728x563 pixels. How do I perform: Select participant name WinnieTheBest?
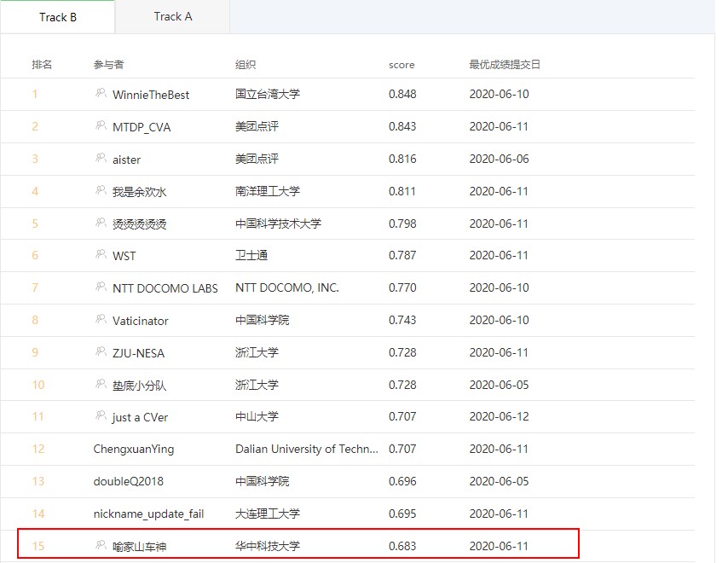[151, 95]
